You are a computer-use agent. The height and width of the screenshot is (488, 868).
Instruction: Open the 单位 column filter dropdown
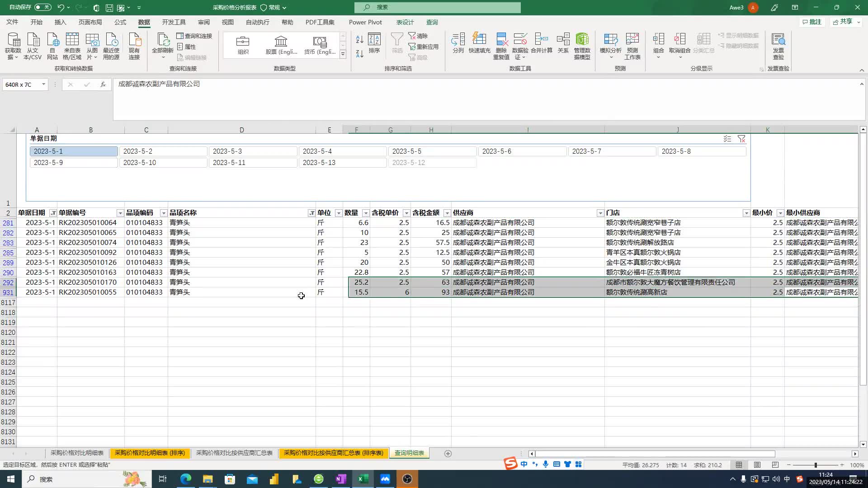(339, 213)
